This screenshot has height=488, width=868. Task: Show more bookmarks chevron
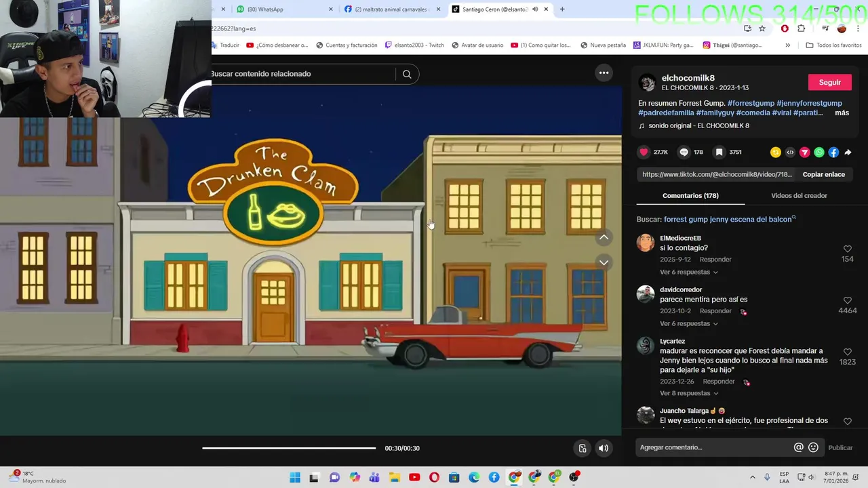(x=787, y=45)
